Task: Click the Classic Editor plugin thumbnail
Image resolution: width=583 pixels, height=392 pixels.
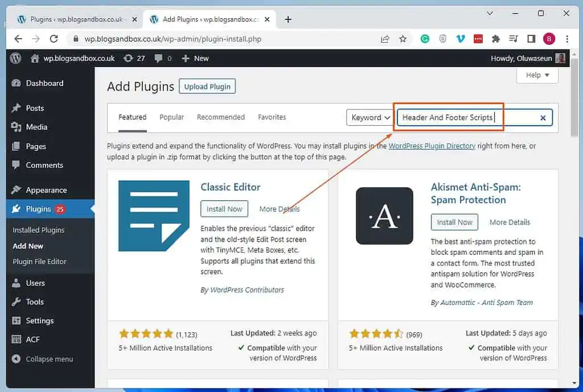Action: pyautogui.click(x=154, y=216)
